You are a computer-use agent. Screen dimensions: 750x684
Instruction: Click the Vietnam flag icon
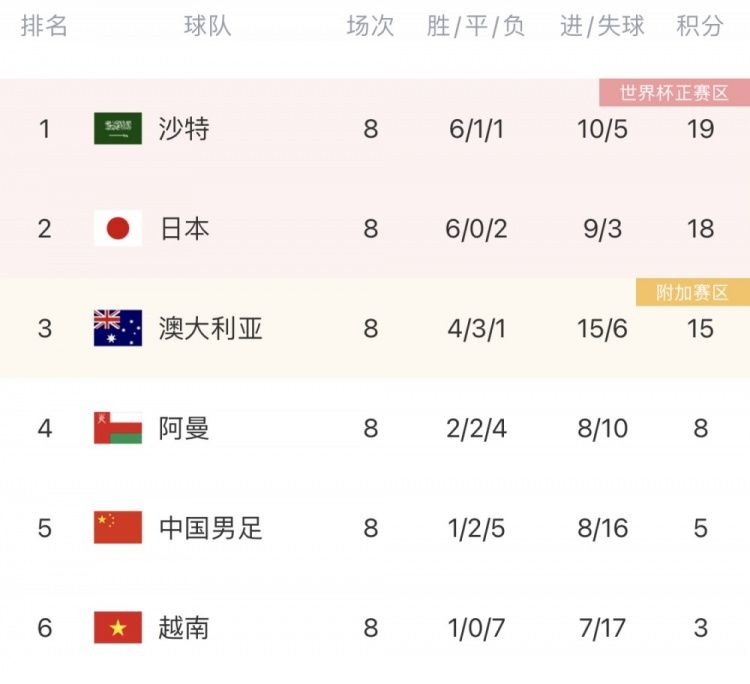(118, 628)
